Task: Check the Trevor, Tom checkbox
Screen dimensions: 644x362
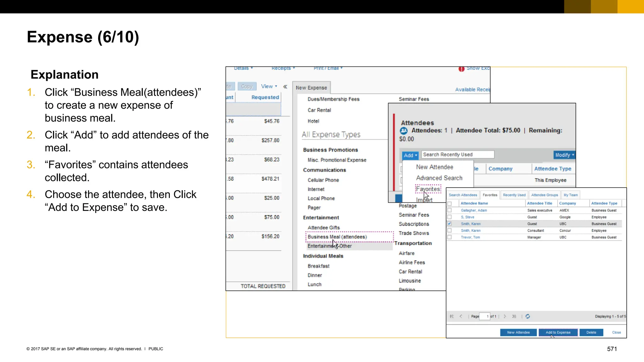Action: click(x=449, y=237)
